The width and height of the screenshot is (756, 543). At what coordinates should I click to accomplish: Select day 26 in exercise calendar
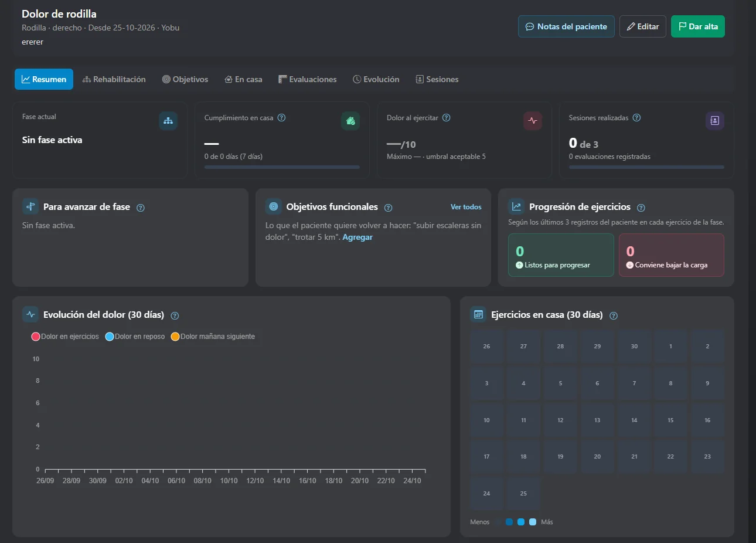coord(487,347)
